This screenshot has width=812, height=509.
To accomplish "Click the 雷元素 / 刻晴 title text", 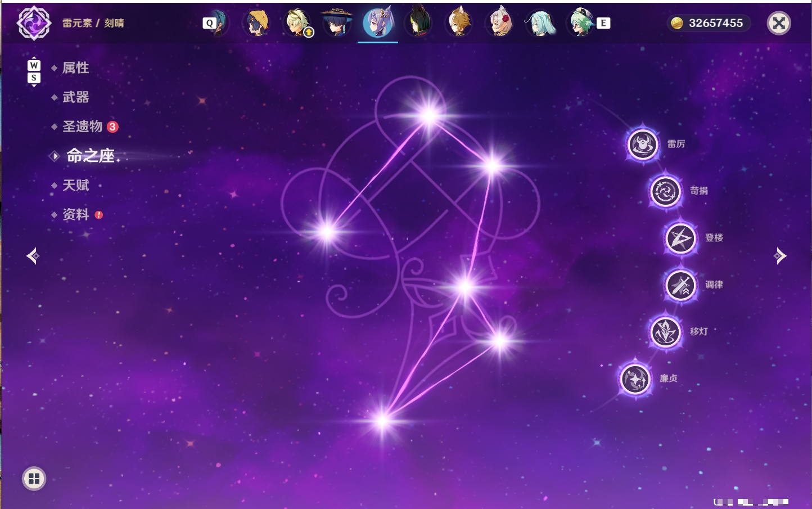I will [93, 23].
